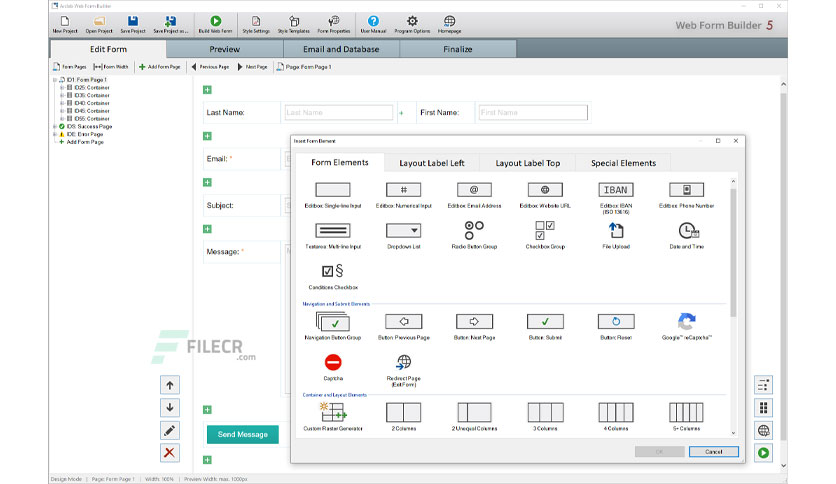This screenshot has width=836, height=484.
Task: Open the Custom Raster Generator
Action: tap(333, 417)
